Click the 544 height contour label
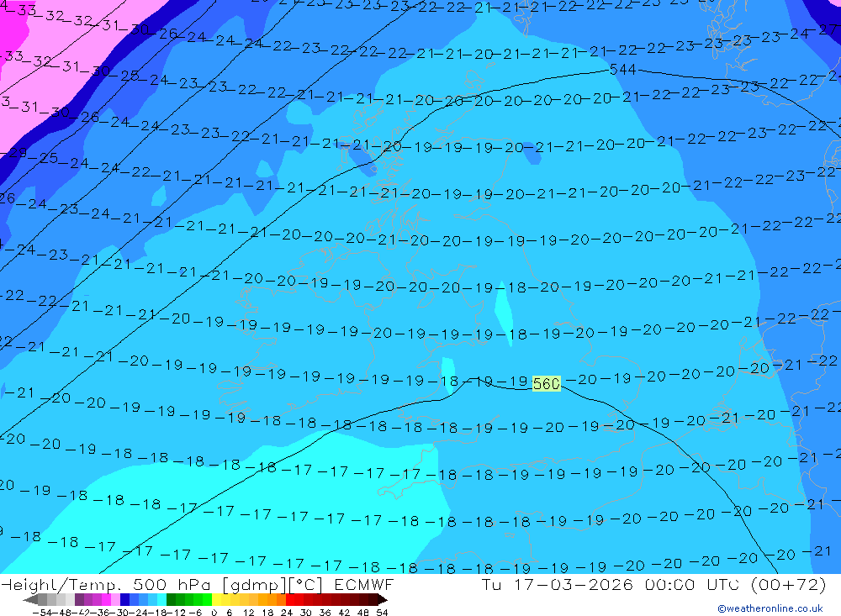The width and height of the screenshot is (841, 616). click(x=622, y=70)
